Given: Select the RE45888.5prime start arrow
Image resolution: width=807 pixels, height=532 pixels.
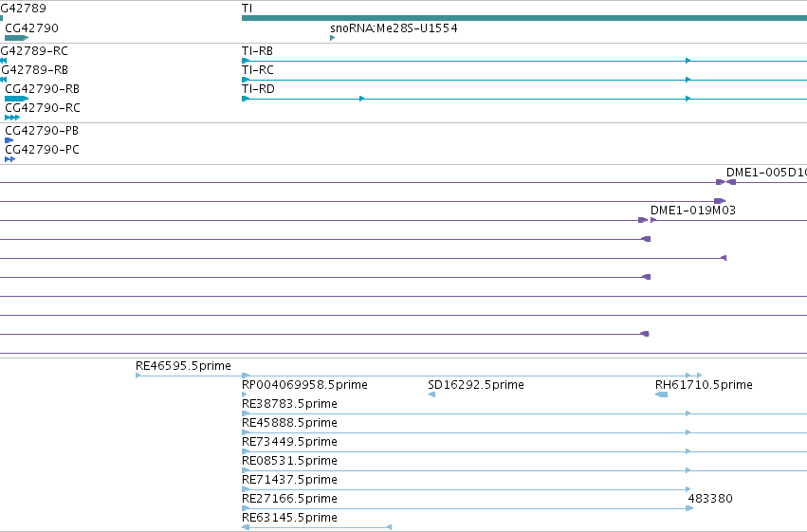Looking at the screenshot, I should point(246,432).
